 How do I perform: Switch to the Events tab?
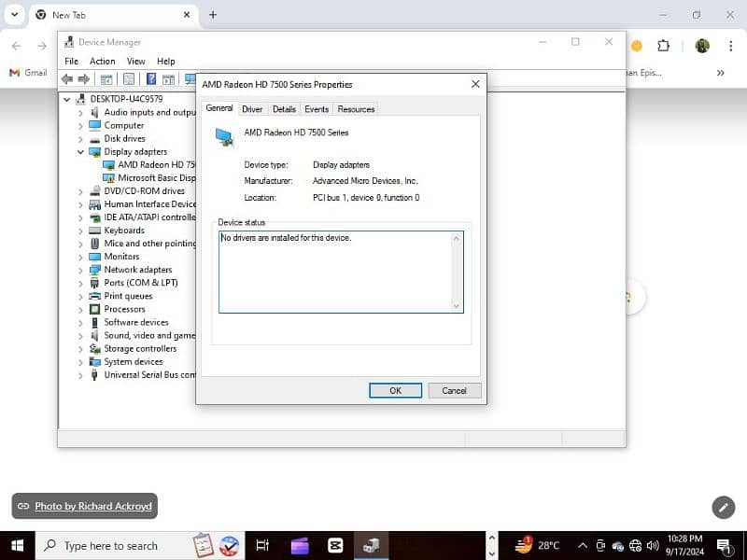point(317,109)
